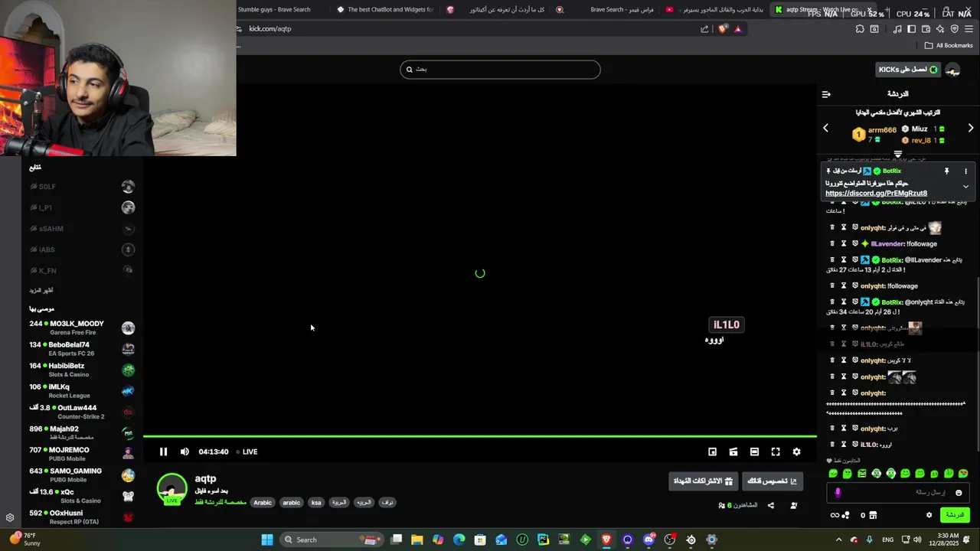Click the green stream progress bar
This screenshot has height=551, width=980.
click(x=480, y=436)
